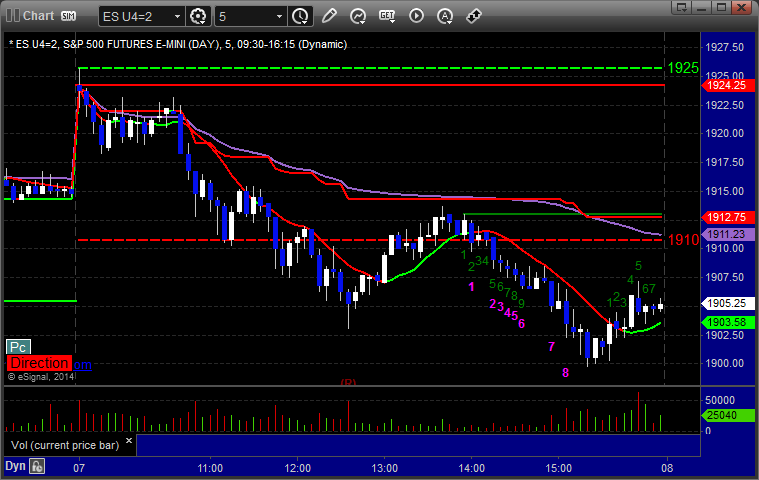
Task: Click the 1905.25 last price marker
Action: click(728, 303)
